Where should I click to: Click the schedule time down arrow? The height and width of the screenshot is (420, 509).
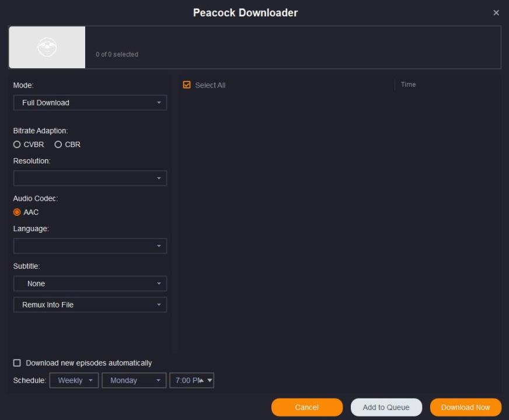[210, 380]
